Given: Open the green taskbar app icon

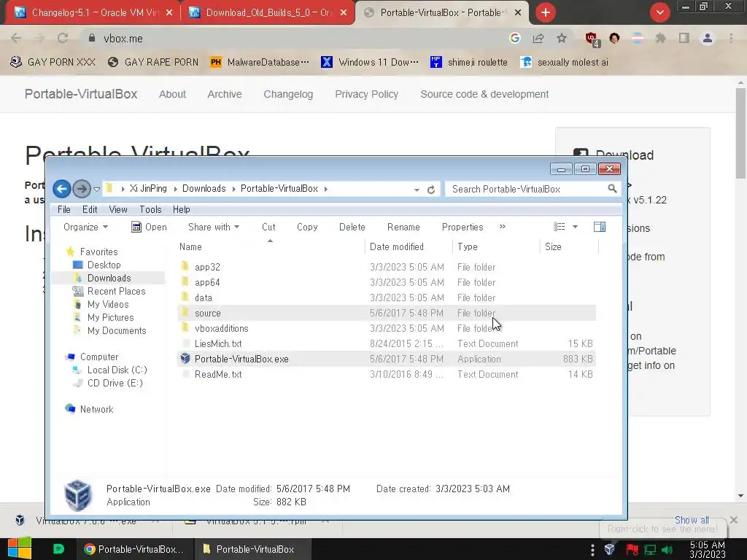Looking at the screenshot, I should pos(58,549).
